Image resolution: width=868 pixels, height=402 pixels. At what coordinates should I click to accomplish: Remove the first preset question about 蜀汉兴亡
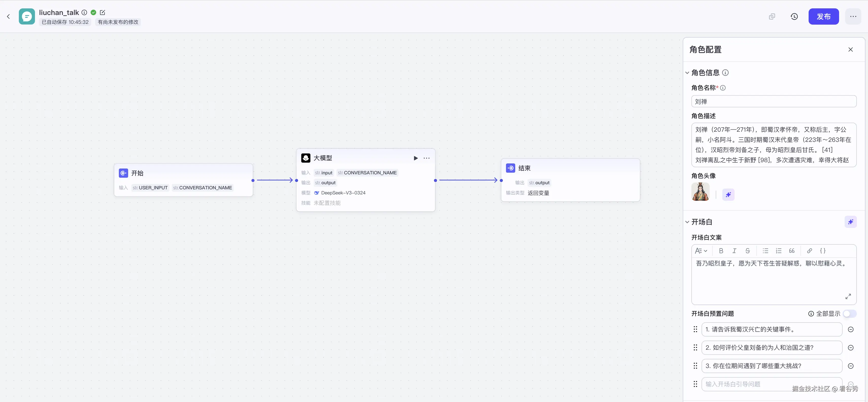tap(850, 330)
